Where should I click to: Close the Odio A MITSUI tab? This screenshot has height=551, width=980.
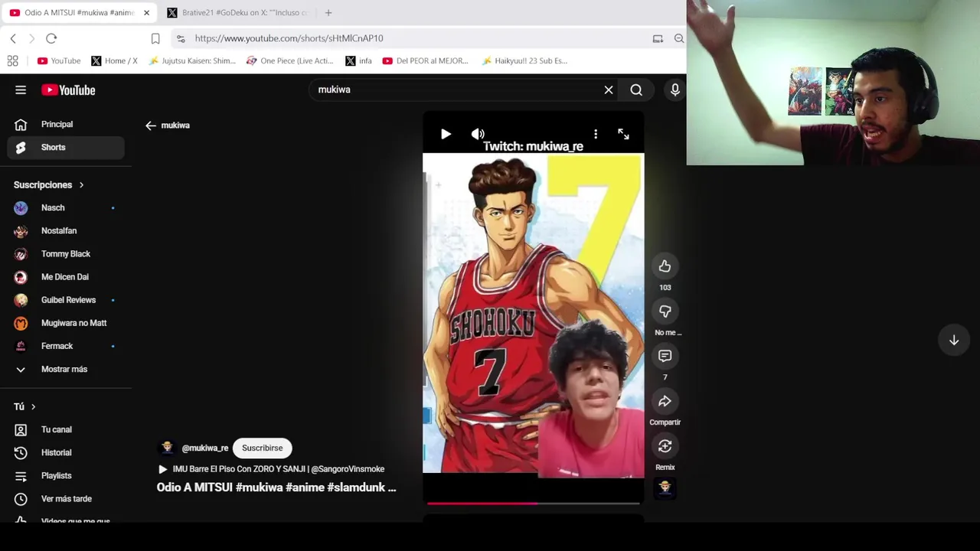[x=146, y=12]
